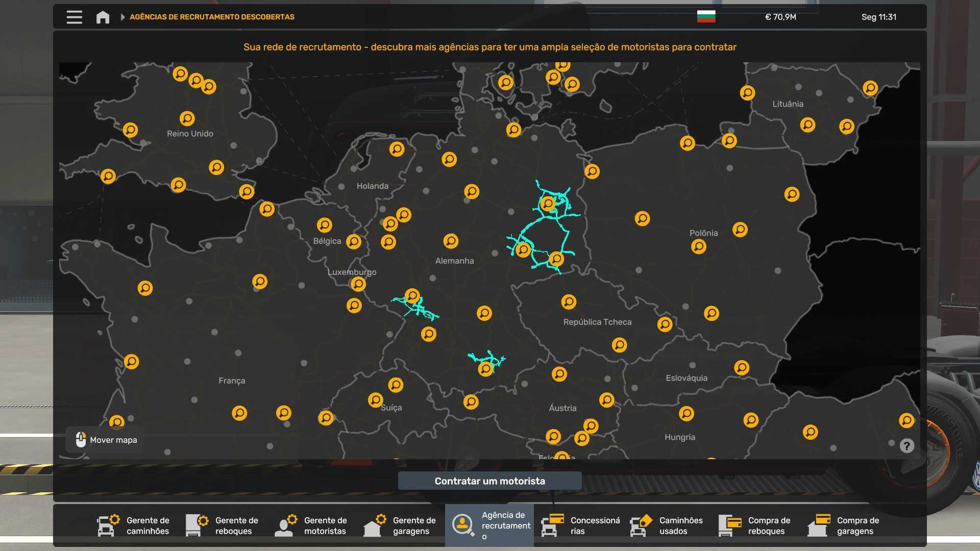Click the question mark help icon
Image resolution: width=980 pixels, height=551 pixels.
(x=906, y=446)
